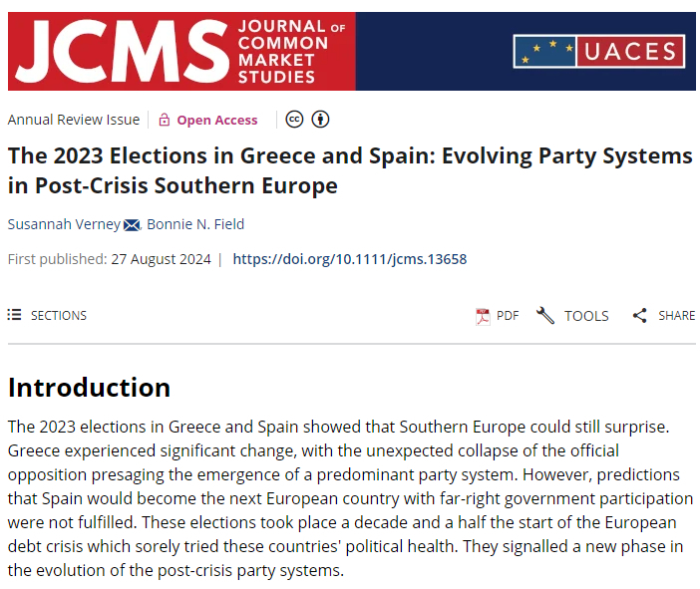Screen dimensions: 700x589
Task: Expand the SHARE options label
Action: tap(677, 316)
